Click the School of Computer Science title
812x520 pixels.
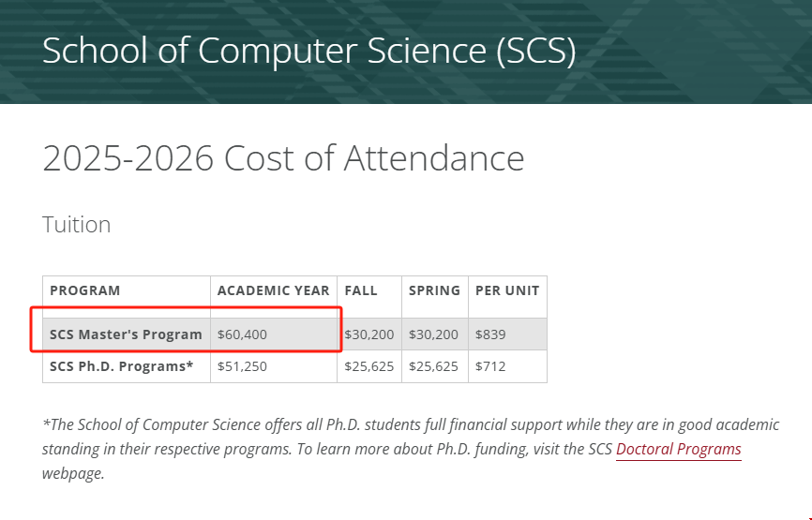pos(309,51)
